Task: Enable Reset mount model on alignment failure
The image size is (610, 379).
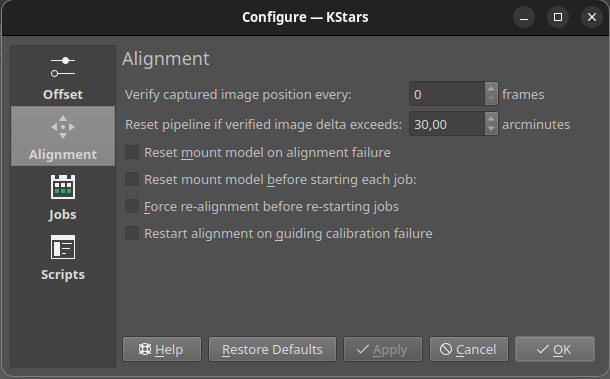Action: coord(132,153)
